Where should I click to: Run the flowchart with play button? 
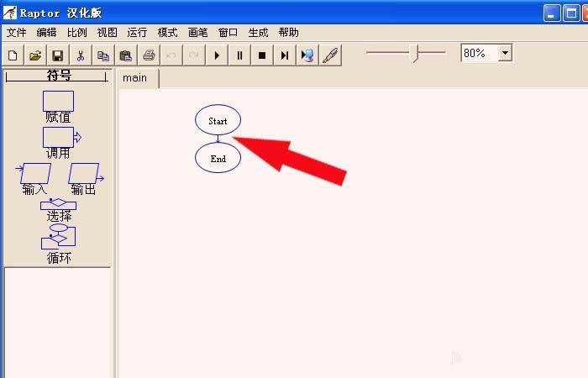tap(217, 55)
